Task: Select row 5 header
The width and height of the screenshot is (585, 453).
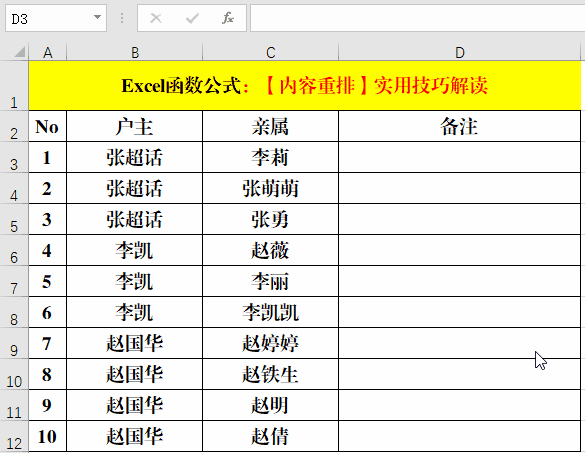Action: coord(14,219)
